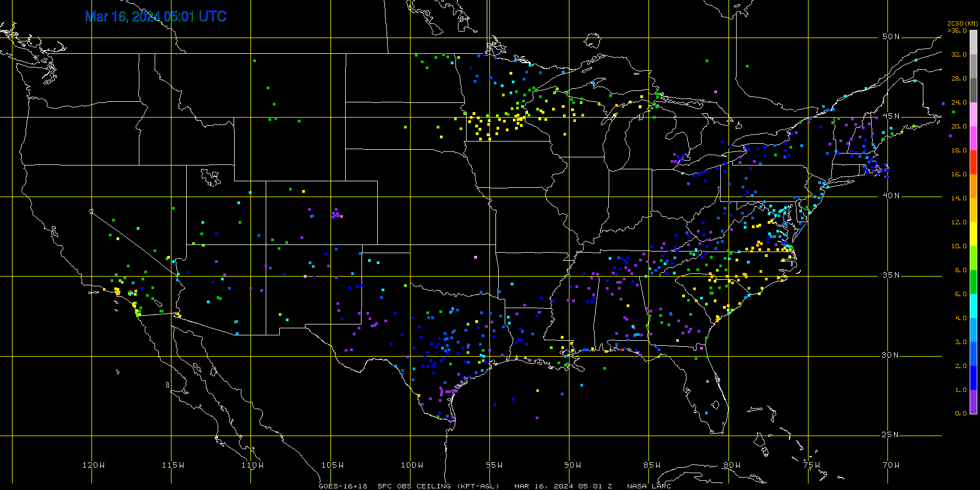Click the 4.0 colorbar value label
This screenshot has width=980, height=490.
[x=961, y=318]
